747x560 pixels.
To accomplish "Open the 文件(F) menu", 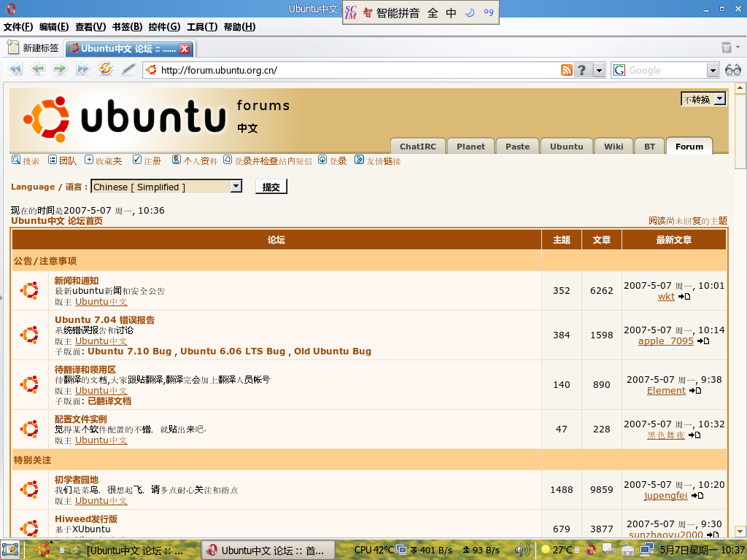I will click(18, 27).
